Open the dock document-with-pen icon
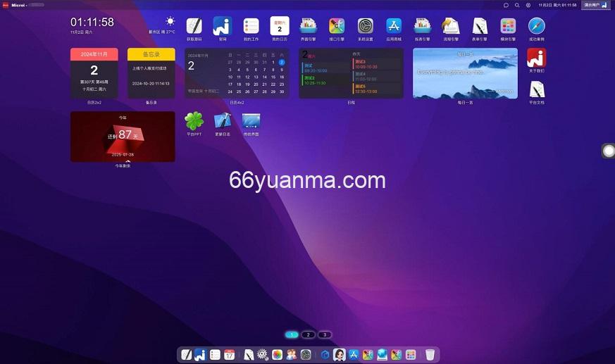Viewport: 615px width, 364px height. coord(249,355)
